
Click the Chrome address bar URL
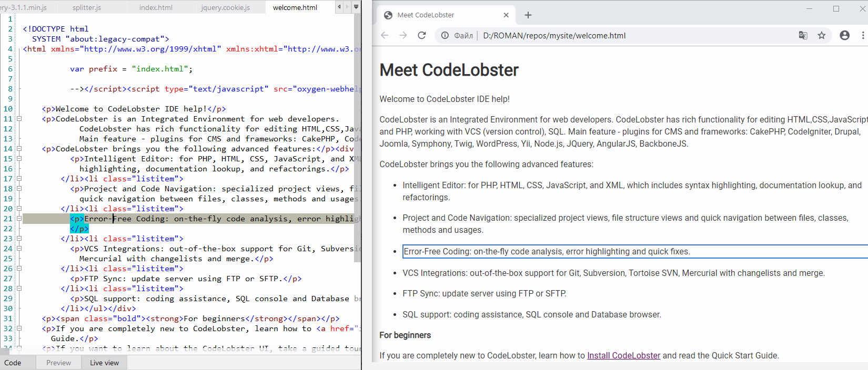click(x=554, y=36)
